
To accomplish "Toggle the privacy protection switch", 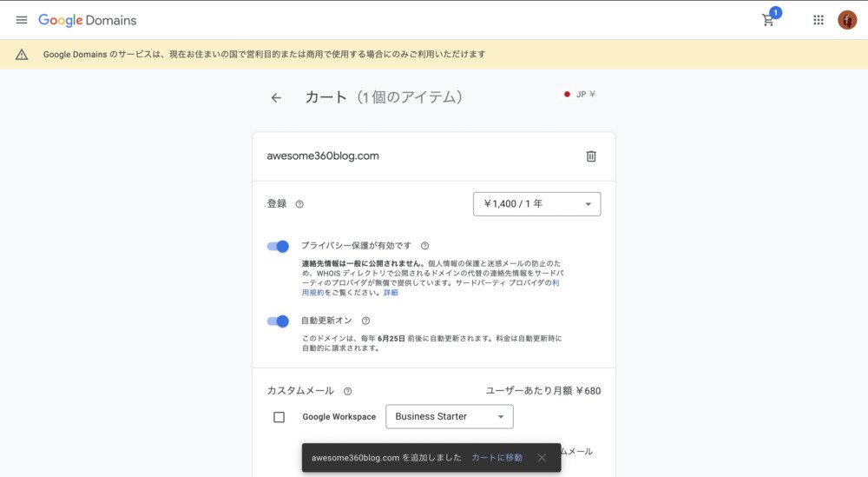I will pos(278,246).
